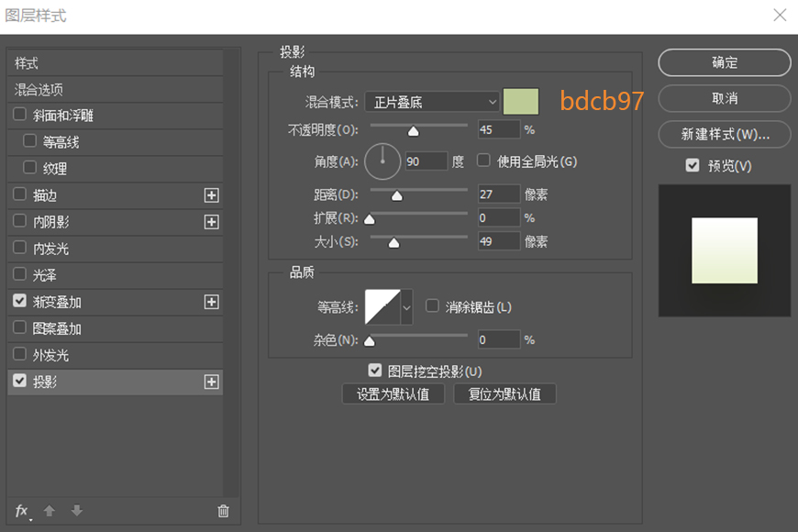The width and height of the screenshot is (798, 532).
Task: Click the plus icon beside 渐变叠加
Action: tap(211, 301)
